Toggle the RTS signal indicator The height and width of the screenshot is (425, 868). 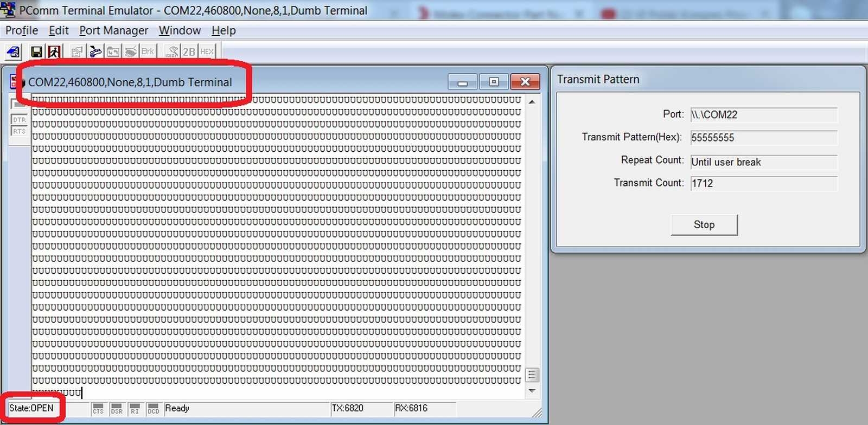click(x=20, y=131)
